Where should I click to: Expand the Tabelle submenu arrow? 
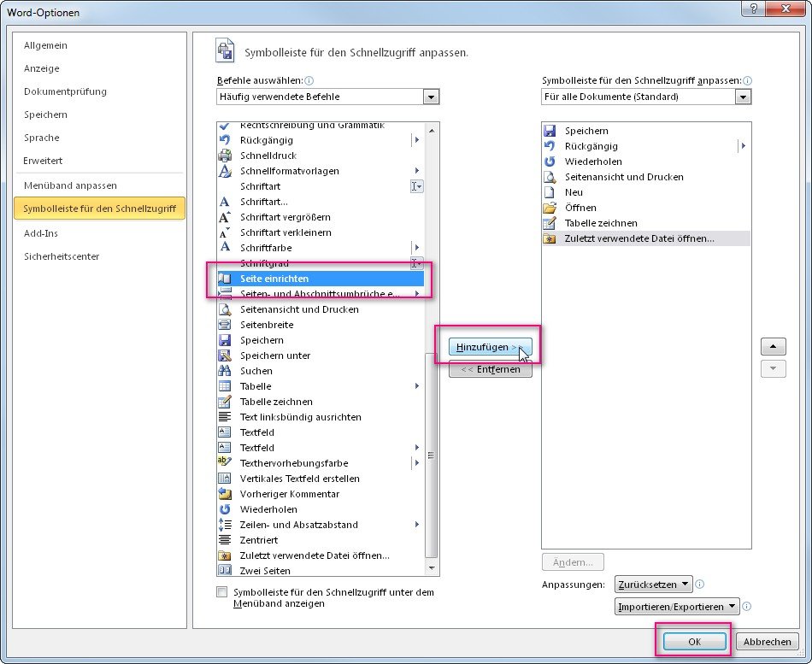[x=417, y=386]
